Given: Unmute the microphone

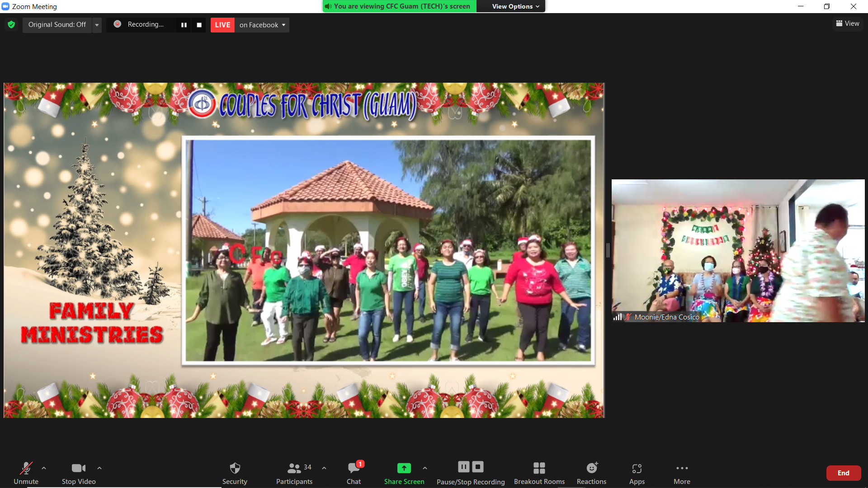Looking at the screenshot, I should click(x=26, y=473).
